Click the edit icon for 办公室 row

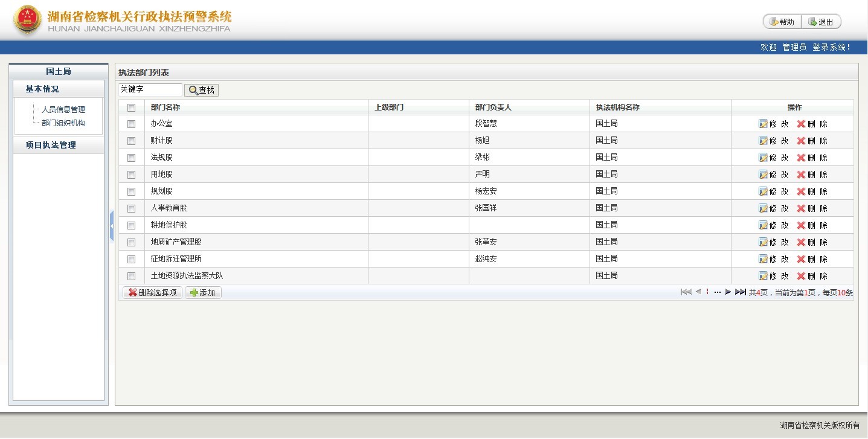[x=763, y=124]
